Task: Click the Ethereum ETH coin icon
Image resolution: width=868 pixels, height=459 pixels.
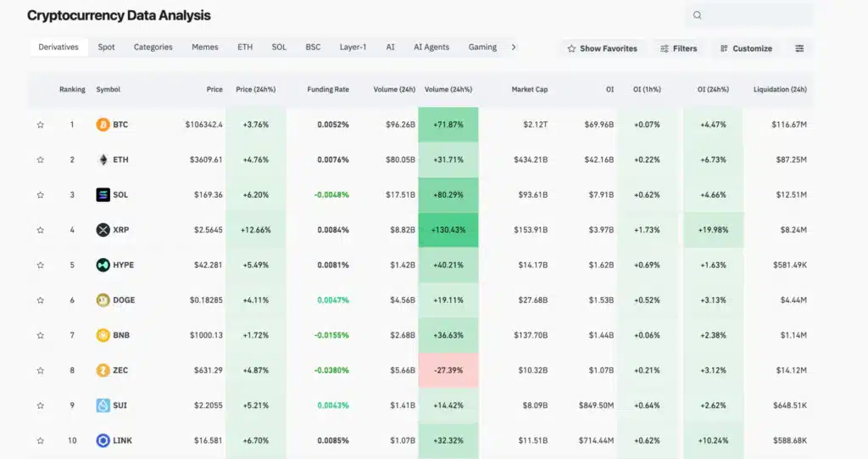Action: 103,160
